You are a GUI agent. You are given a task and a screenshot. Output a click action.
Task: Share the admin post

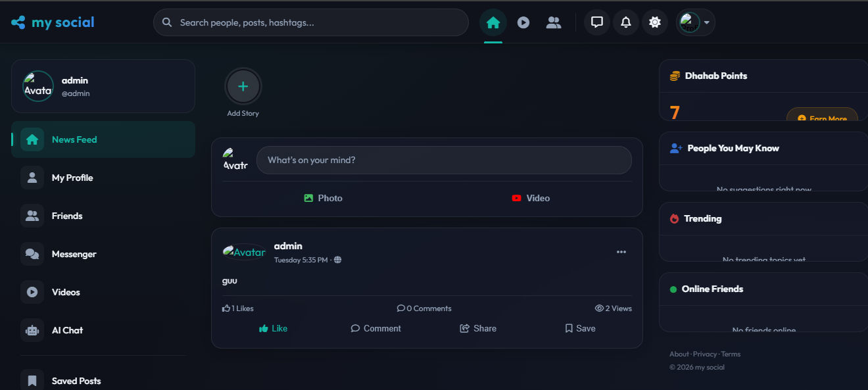click(x=478, y=329)
